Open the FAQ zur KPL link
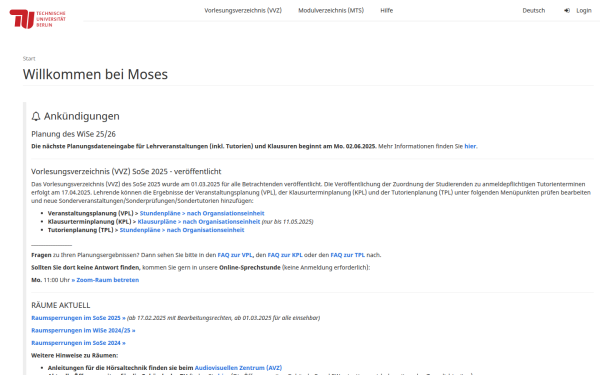Image resolution: width=600 pixels, height=375 pixels. click(x=285, y=255)
